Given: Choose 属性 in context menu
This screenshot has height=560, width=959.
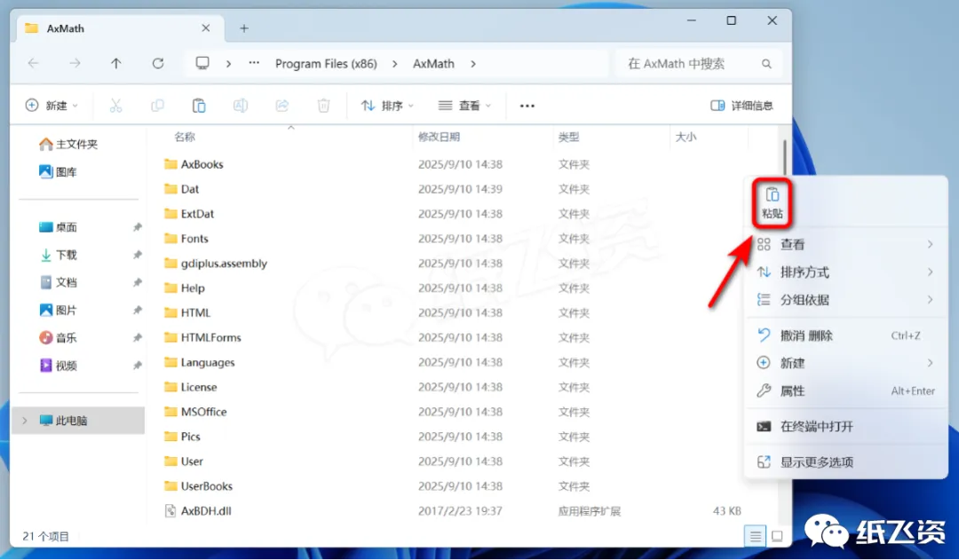Looking at the screenshot, I should point(846,390).
